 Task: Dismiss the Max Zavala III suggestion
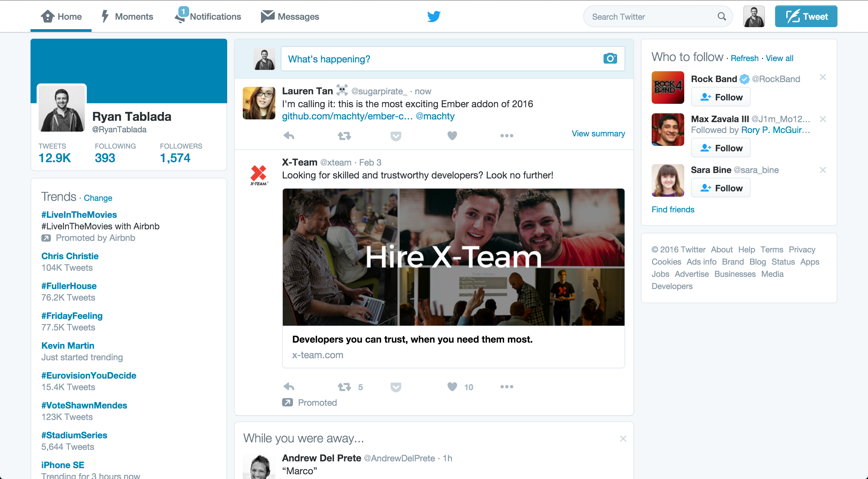tap(823, 119)
